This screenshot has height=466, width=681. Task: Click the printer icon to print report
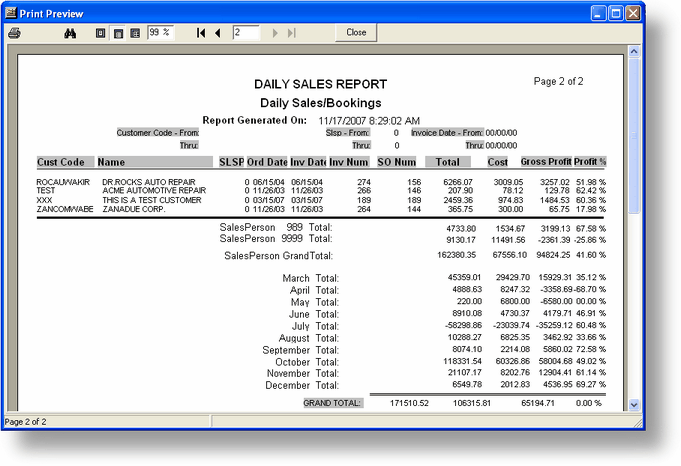pyautogui.click(x=14, y=33)
